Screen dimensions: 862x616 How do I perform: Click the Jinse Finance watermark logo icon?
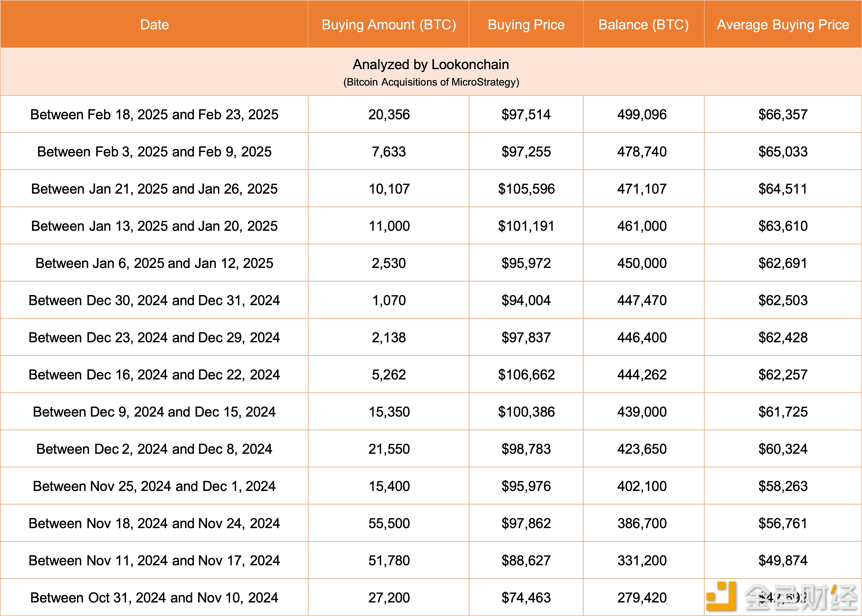(721, 597)
